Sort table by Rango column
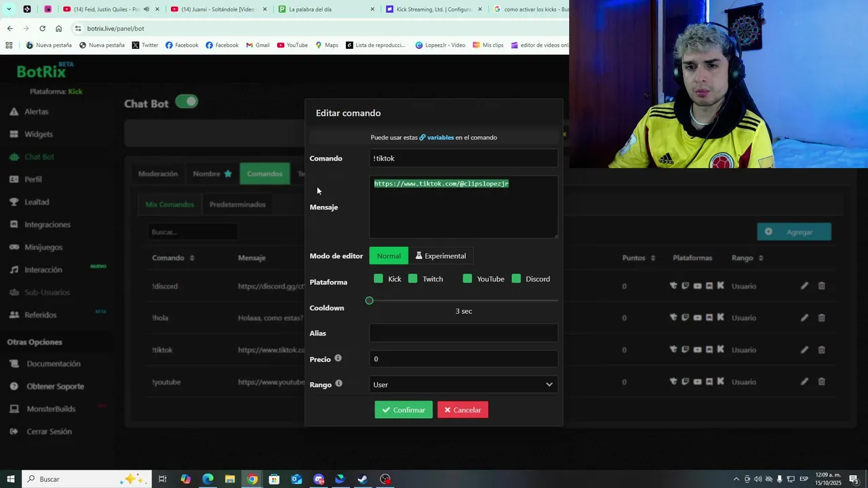The height and width of the screenshot is (488, 868). (x=747, y=258)
